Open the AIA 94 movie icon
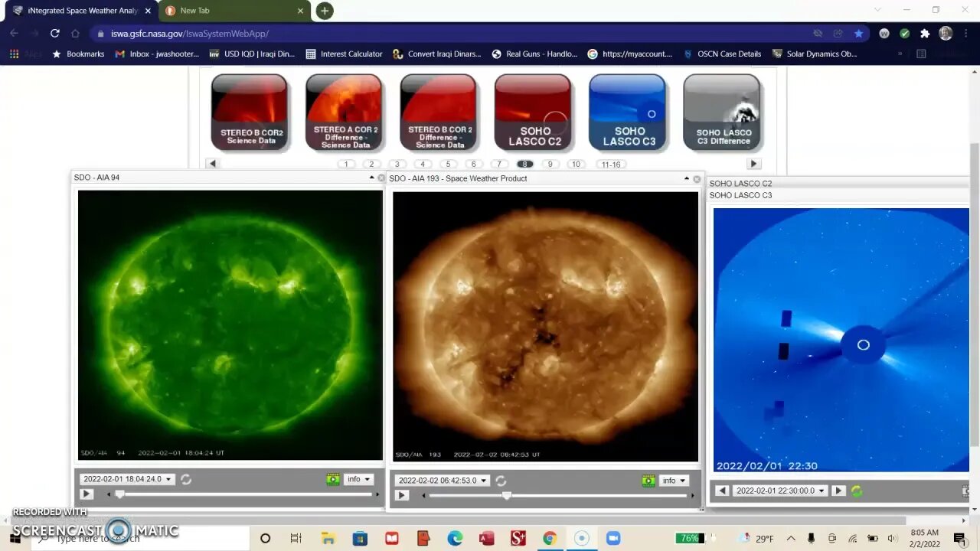The width and height of the screenshot is (980, 551). click(333, 479)
